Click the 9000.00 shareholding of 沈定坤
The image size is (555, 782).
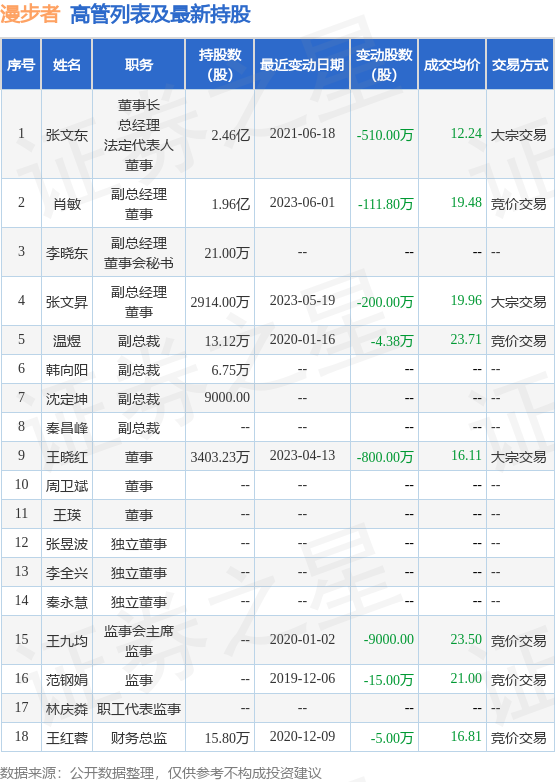pyautogui.click(x=227, y=397)
